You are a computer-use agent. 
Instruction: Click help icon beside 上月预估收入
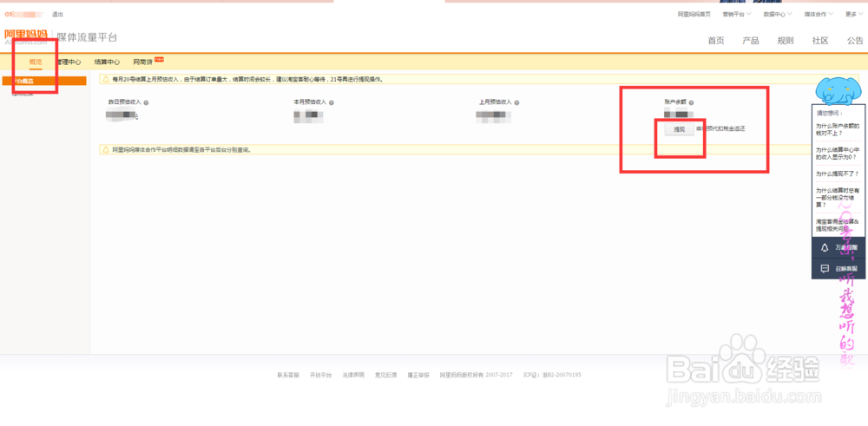click(x=516, y=102)
